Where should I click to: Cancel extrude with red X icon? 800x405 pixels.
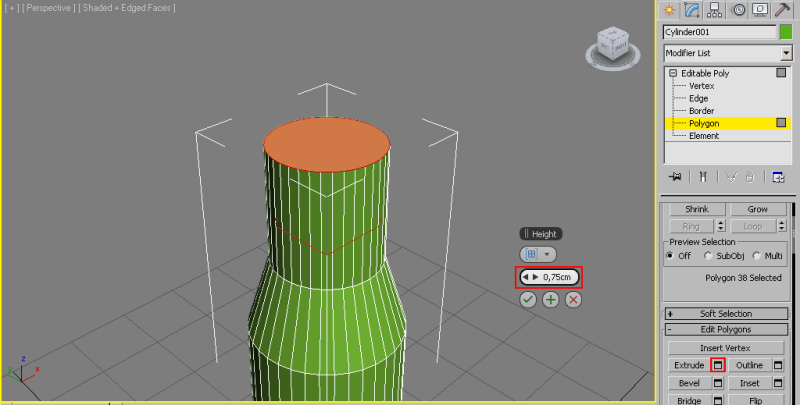[x=573, y=299]
